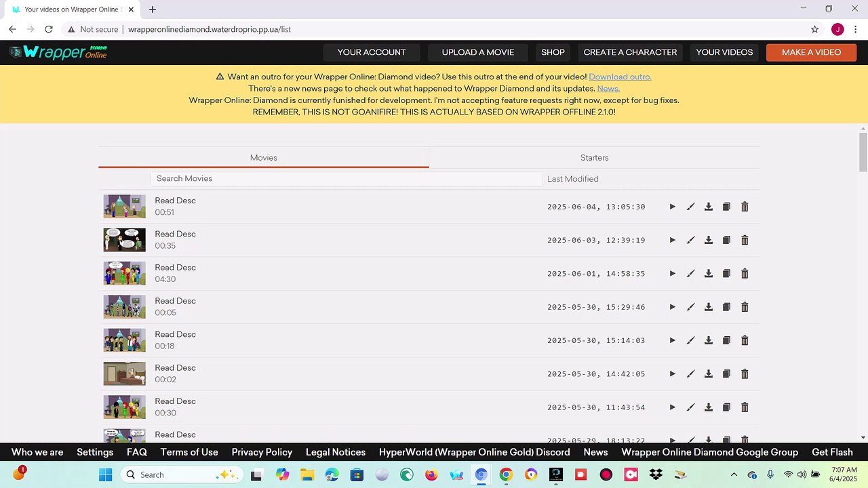Click the taskbar Search box

click(x=181, y=474)
